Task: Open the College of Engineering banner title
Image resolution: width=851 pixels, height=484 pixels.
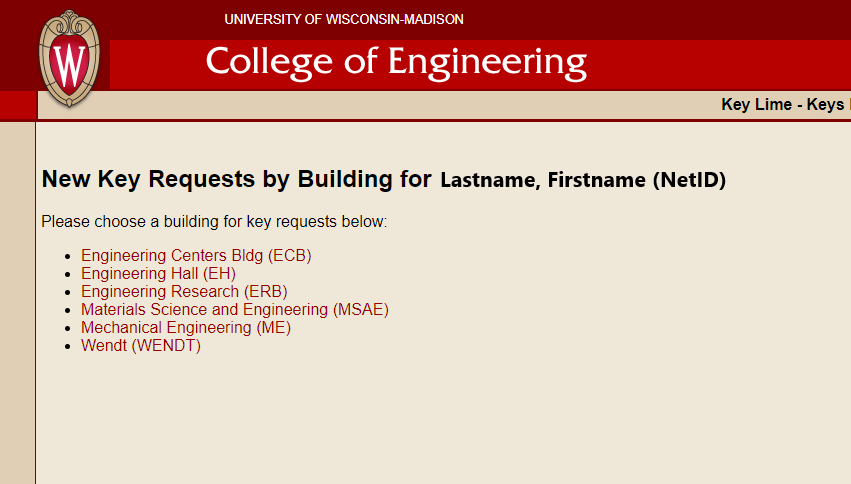Action: click(x=396, y=63)
